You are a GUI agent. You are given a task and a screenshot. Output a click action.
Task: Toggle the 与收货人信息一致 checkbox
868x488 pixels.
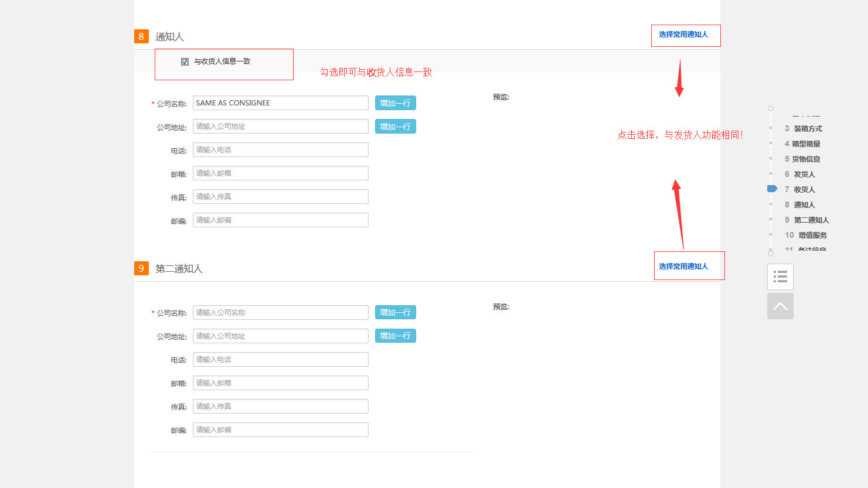tap(185, 62)
